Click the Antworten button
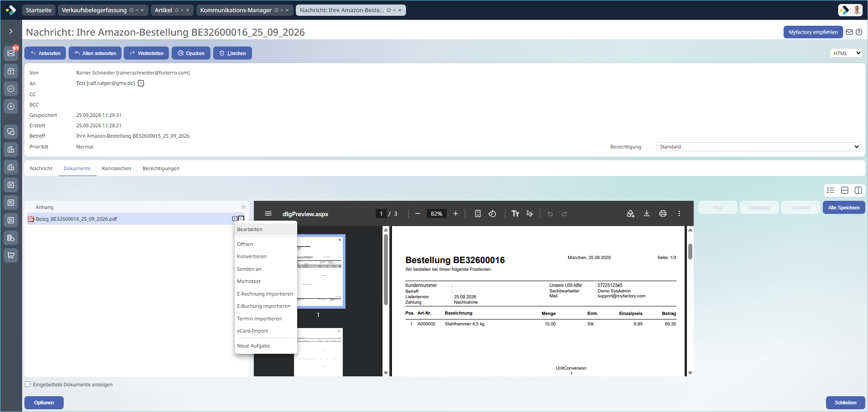 pos(45,53)
